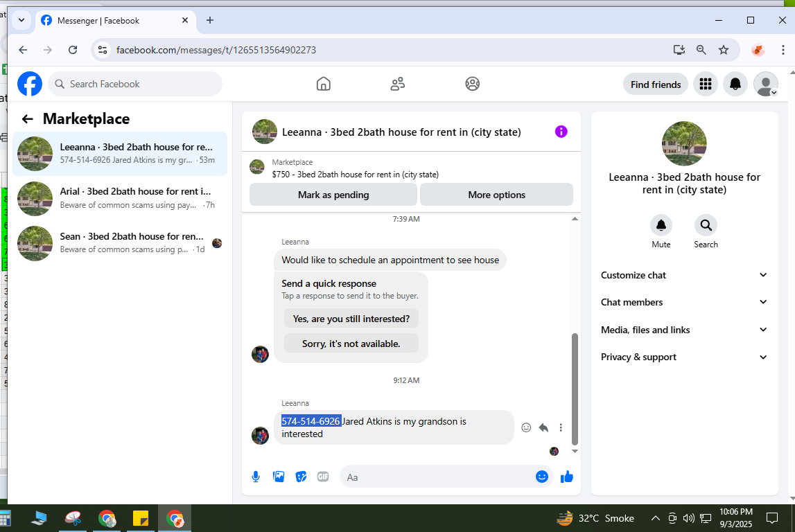The width and height of the screenshot is (795, 532).
Task: Click Mark as pending button
Action: click(333, 195)
